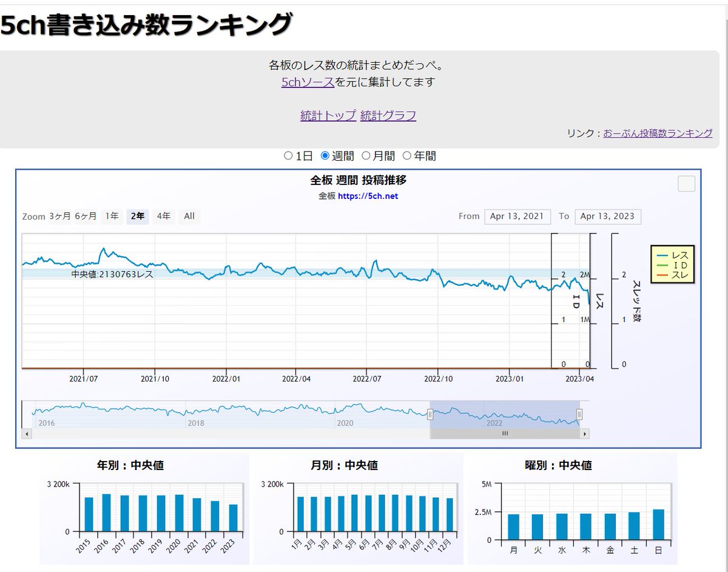The height and width of the screenshot is (572, 728).
Task: Select the 1日 radio button
Action: click(288, 155)
